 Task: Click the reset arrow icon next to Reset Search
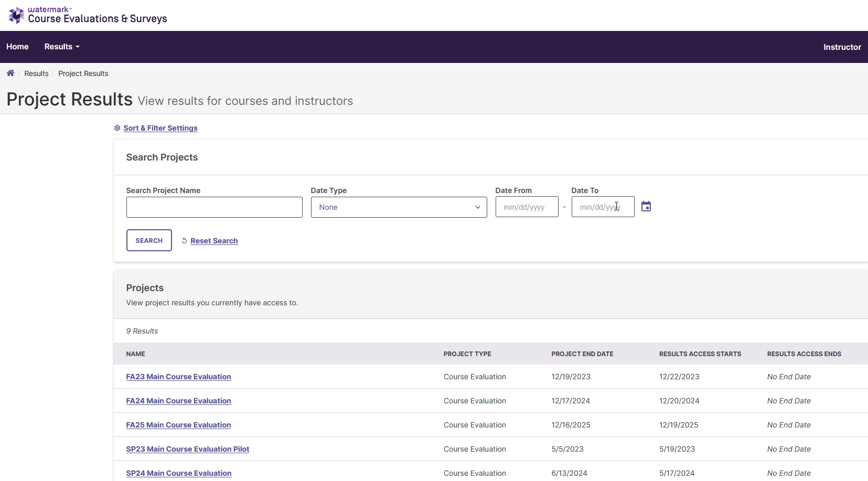184,241
